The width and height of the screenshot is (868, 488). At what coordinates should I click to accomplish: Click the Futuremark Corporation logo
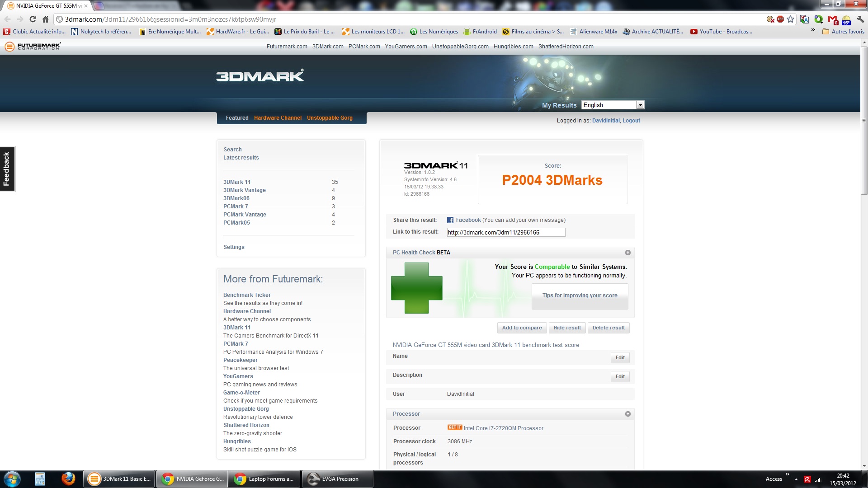click(33, 47)
